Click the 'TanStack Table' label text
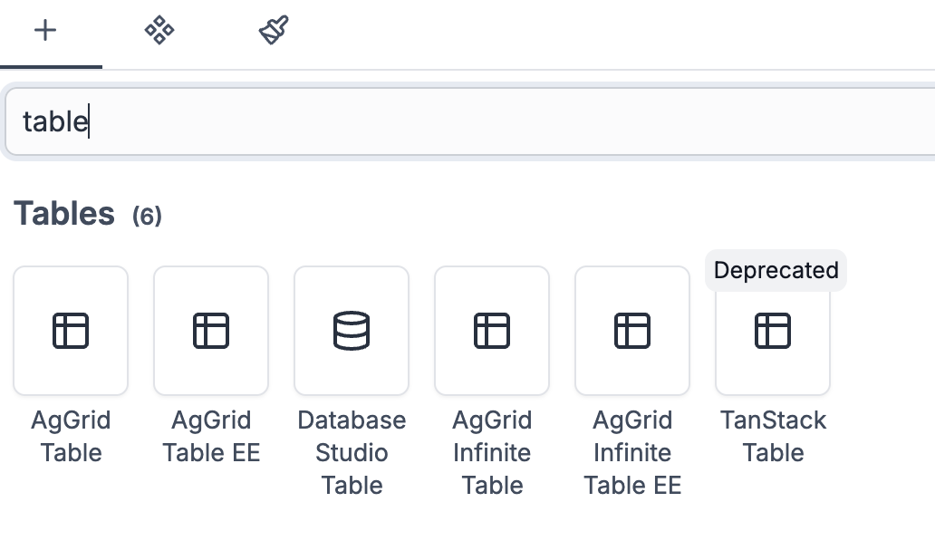935x560 pixels. point(773,437)
